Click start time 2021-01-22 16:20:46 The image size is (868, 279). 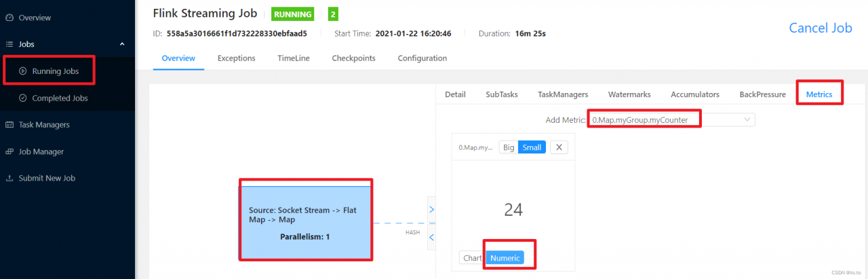pyautogui.click(x=413, y=33)
